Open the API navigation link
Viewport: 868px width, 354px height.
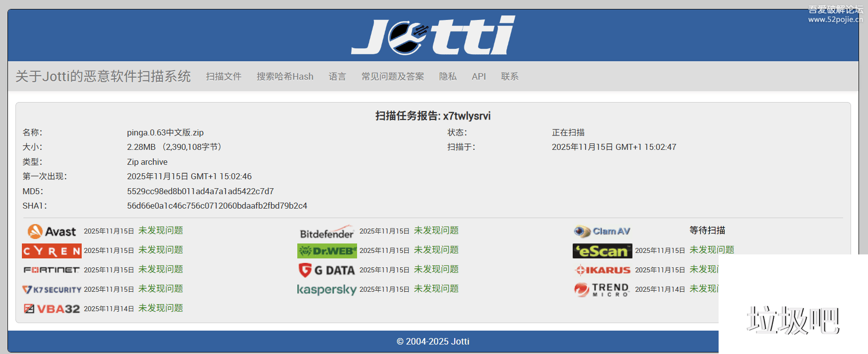pos(479,77)
